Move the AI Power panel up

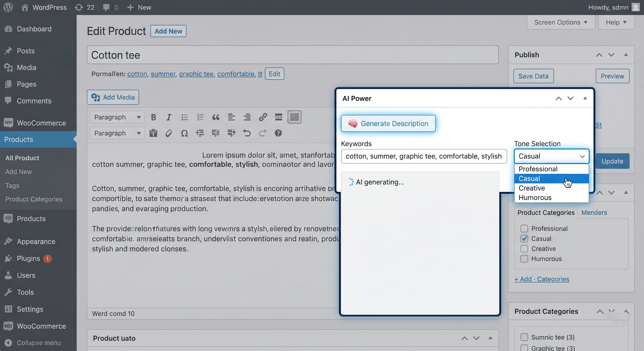558,98
